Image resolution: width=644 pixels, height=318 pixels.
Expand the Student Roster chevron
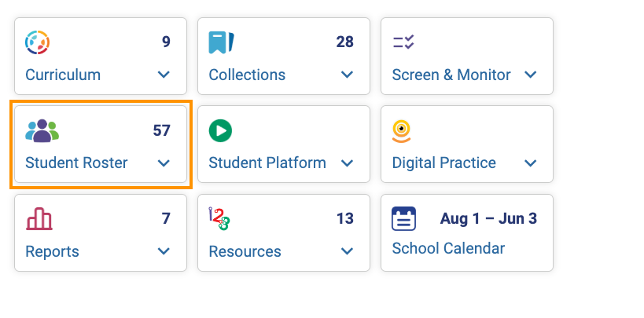(x=164, y=163)
